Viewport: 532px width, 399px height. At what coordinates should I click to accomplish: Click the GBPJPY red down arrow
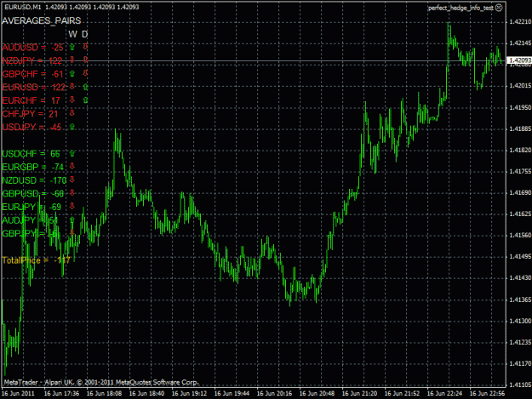72,232
